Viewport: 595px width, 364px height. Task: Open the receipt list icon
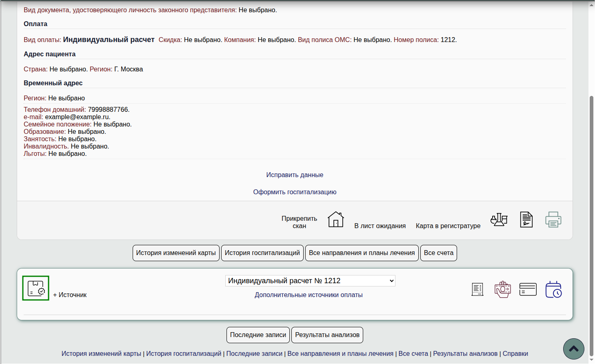tap(477, 289)
